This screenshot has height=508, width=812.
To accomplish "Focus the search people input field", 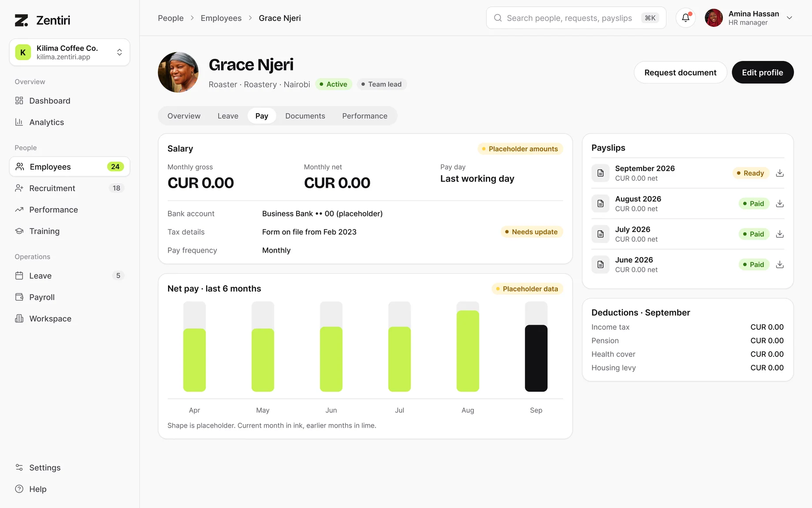I will [x=576, y=18].
